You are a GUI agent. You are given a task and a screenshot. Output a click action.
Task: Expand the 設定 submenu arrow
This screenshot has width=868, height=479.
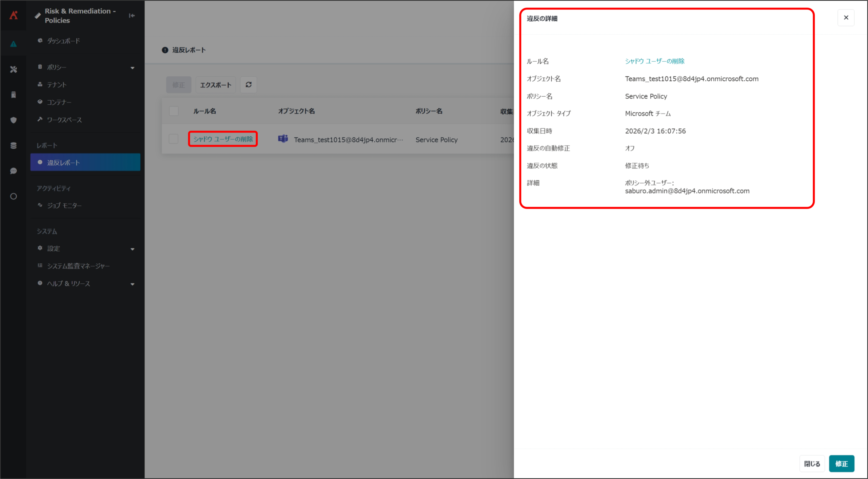pyautogui.click(x=133, y=249)
